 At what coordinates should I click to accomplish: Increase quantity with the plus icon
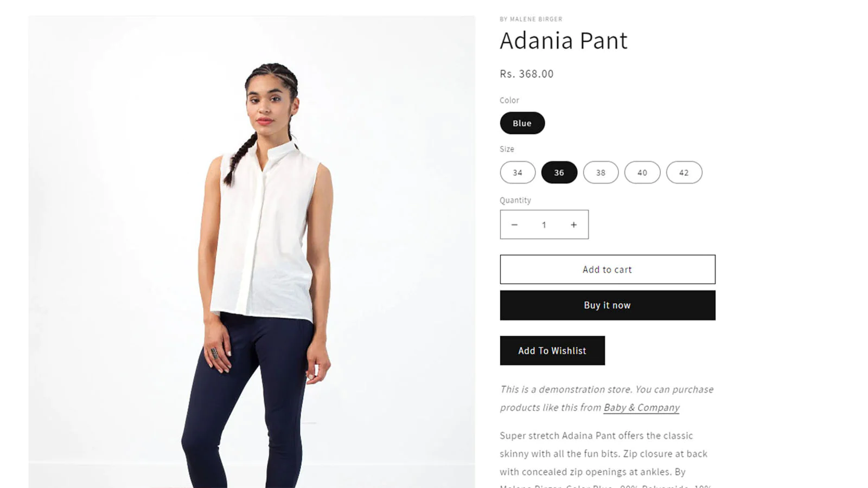[x=573, y=224]
